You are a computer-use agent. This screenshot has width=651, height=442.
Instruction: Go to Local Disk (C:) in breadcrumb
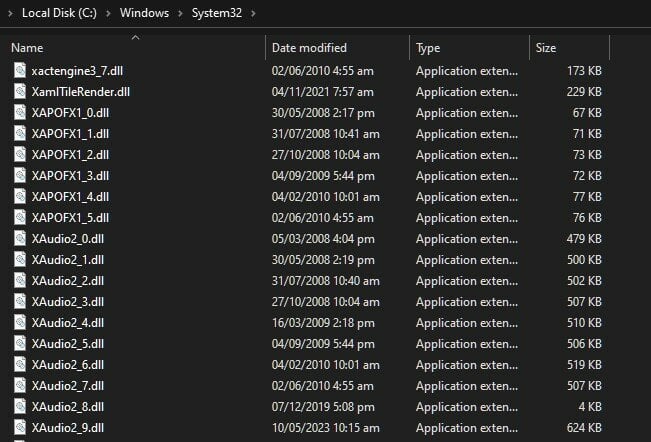point(59,13)
